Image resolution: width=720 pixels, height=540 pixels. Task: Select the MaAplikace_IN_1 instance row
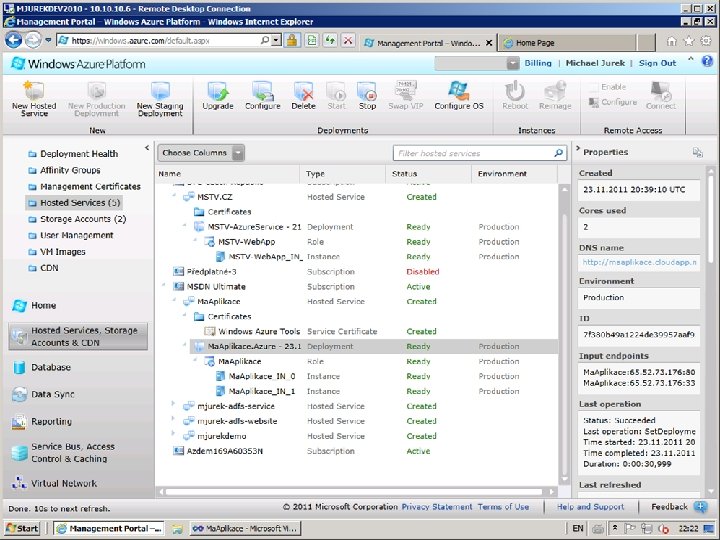(357, 391)
